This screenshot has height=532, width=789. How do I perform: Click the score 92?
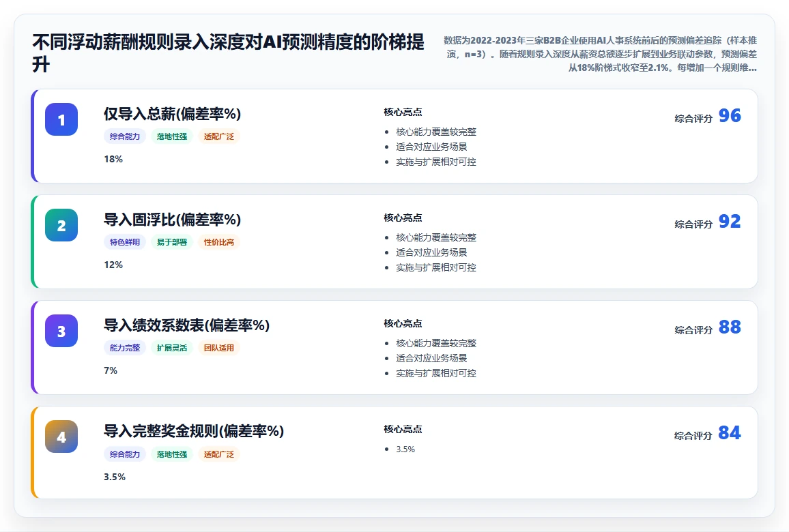730,221
